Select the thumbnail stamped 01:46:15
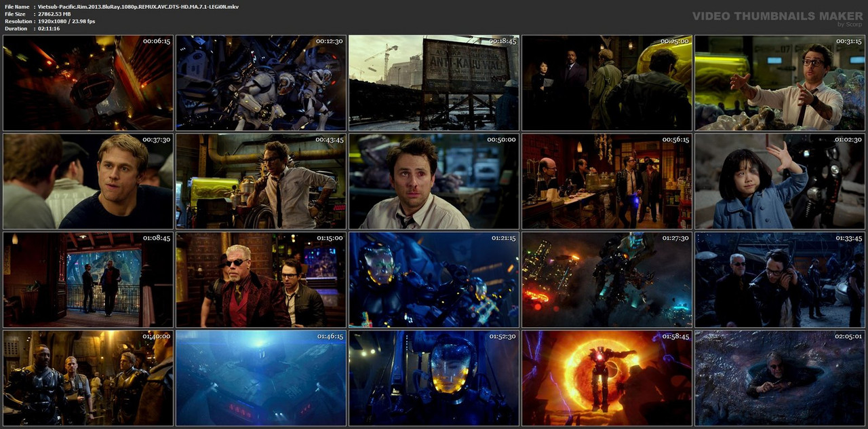 (261, 378)
